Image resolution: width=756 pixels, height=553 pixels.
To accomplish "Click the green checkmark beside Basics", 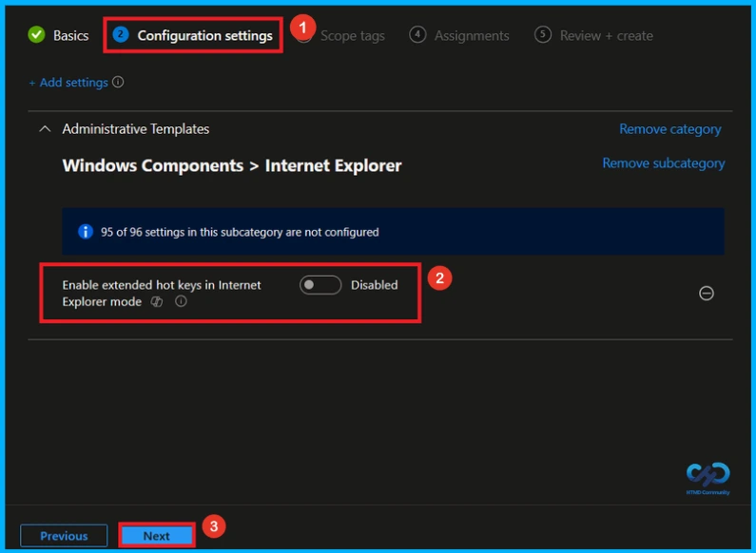I will click(x=37, y=35).
